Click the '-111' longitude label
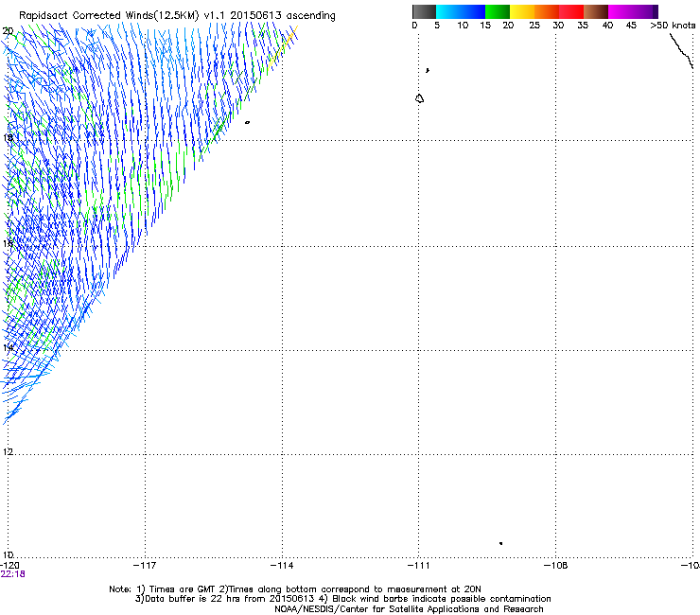Image resolution: width=700 pixels, height=615 pixels. 418,566
